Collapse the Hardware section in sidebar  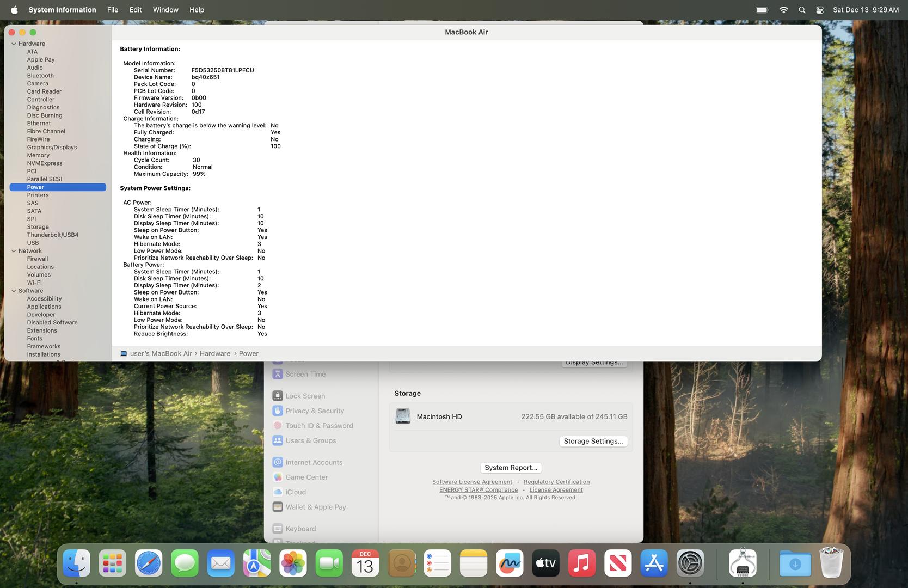[14, 44]
